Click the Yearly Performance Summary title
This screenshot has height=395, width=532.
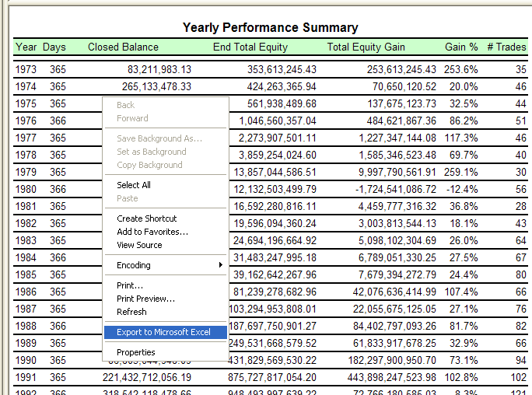(271, 27)
